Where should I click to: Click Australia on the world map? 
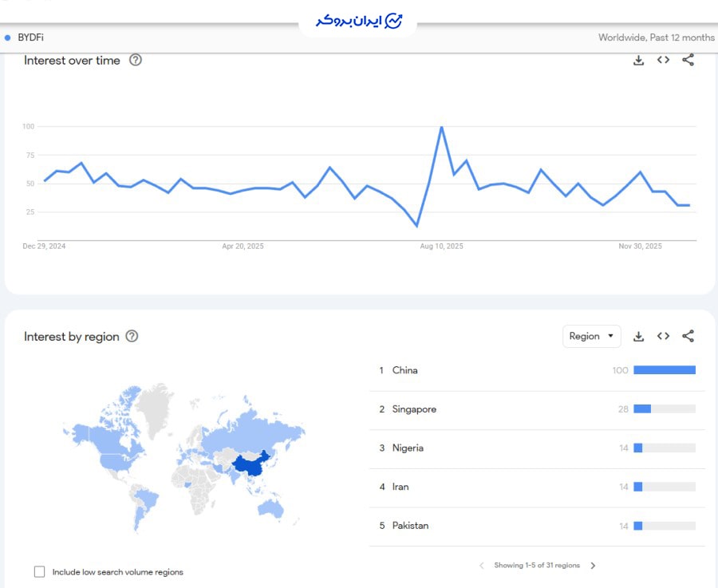click(x=270, y=508)
